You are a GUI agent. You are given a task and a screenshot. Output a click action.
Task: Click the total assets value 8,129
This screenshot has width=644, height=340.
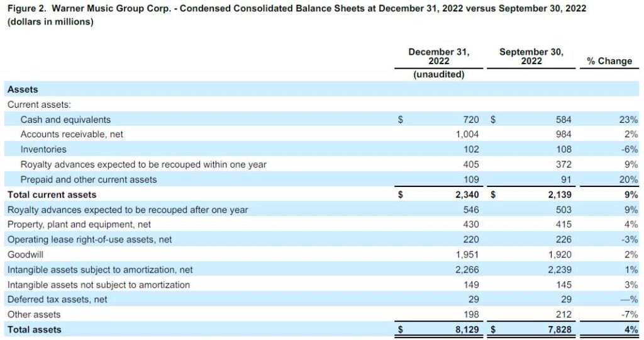pos(467,330)
